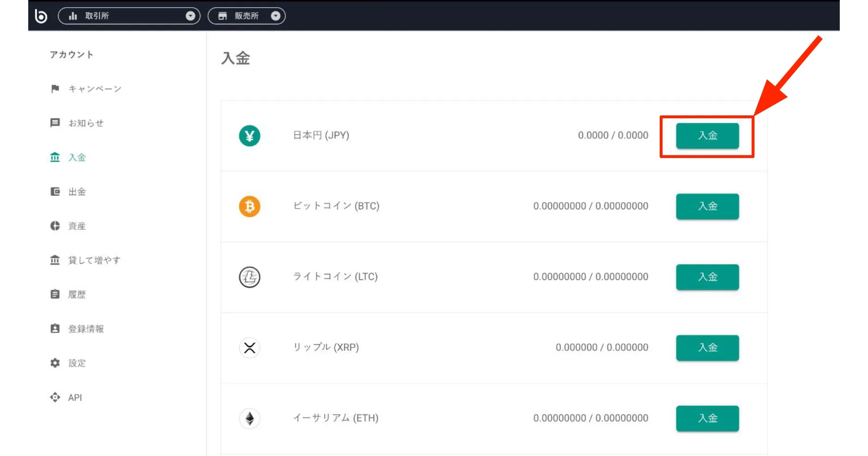Select the Ripple XRP icon
The image size is (868, 456).
pyautogui.click(x=250, y=348)
